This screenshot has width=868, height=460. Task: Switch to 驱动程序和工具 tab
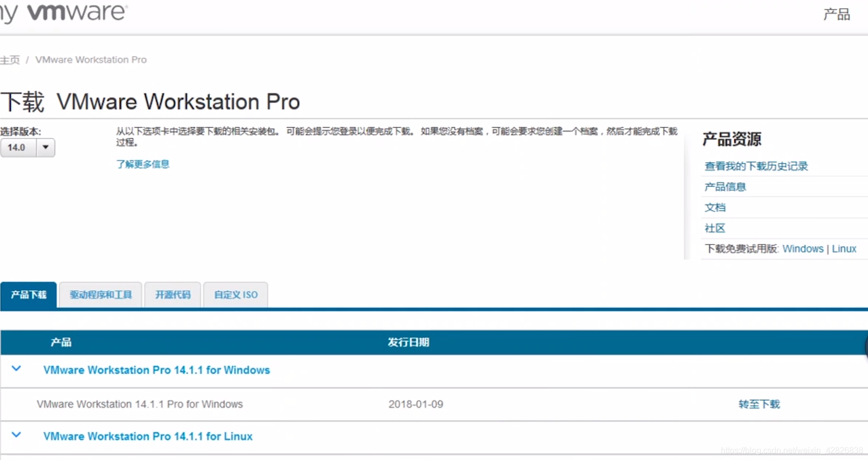click(101, 294)
